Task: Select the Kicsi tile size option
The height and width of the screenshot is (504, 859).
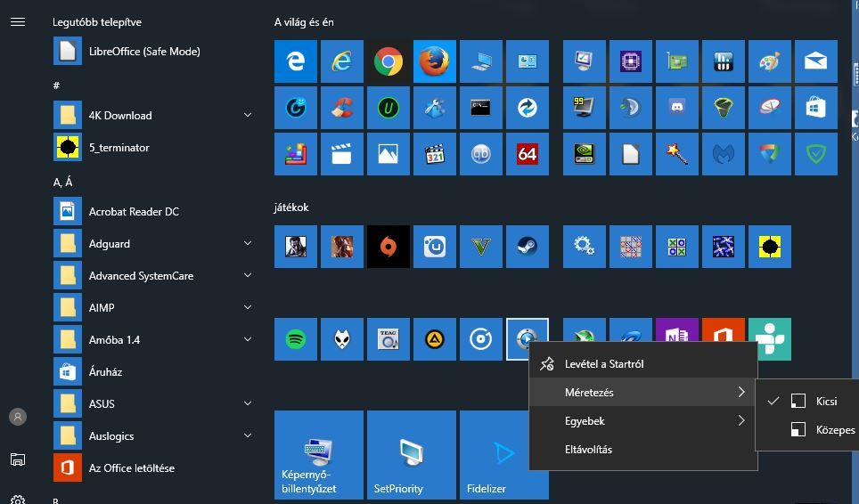Action: 807,401
